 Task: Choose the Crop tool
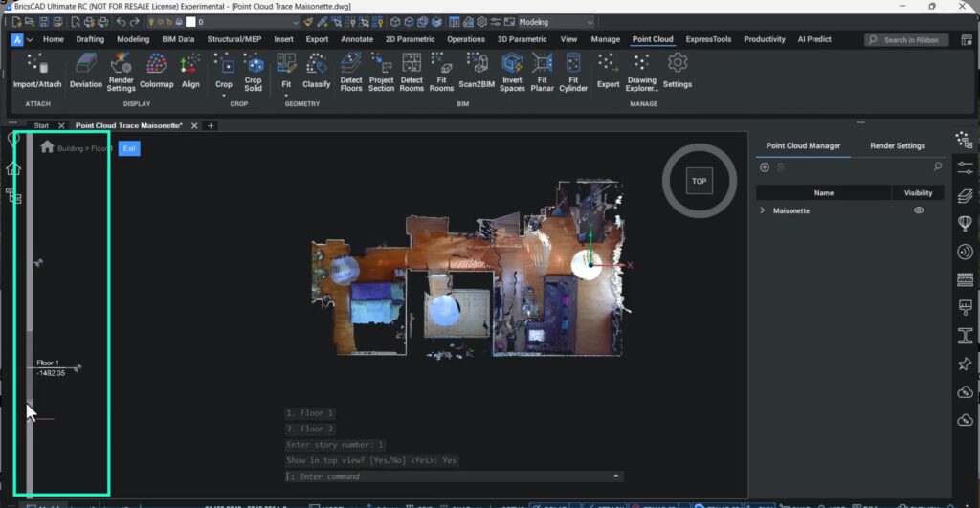point(224,71)
